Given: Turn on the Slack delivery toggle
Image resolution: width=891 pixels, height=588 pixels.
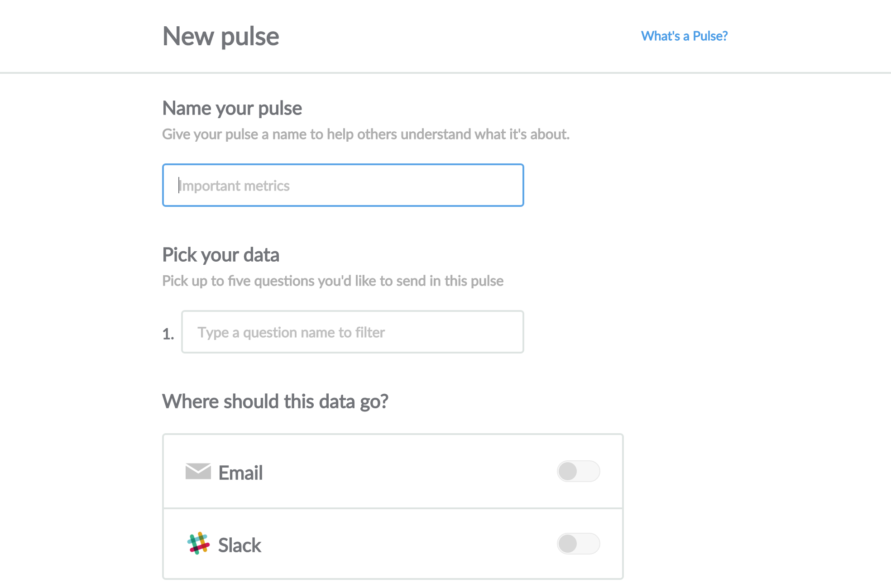Looking at the screenshot, I should (x=578, y=544).
